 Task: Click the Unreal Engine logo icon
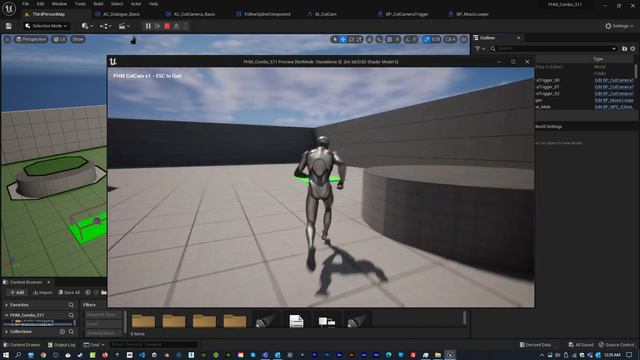(x=9, y=8)
